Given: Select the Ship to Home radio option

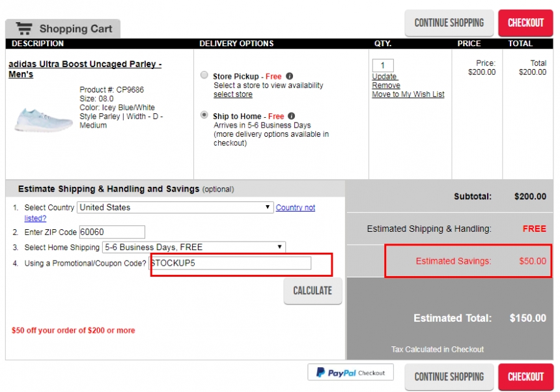Looking at the screenshot, I should coord(204,115).
